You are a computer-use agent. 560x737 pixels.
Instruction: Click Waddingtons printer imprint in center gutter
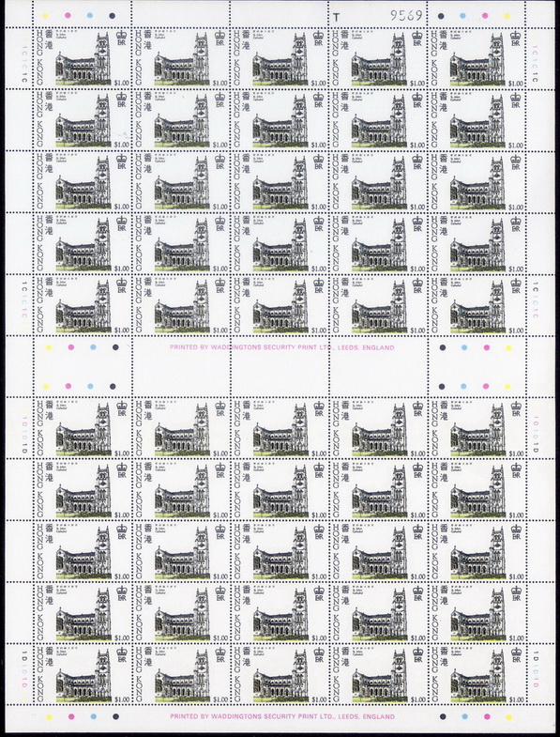282,347
